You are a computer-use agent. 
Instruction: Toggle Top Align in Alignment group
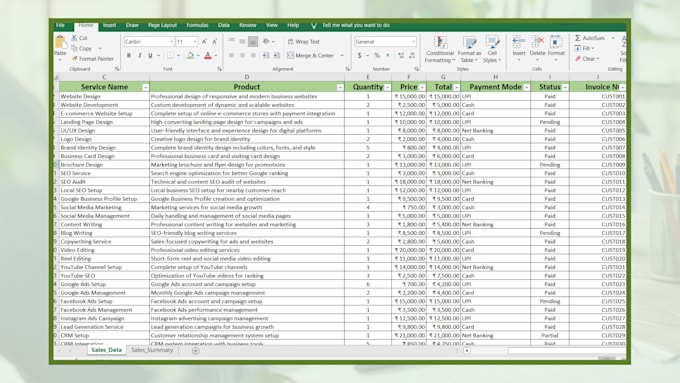pyautogui.click(x=232, y=41)
